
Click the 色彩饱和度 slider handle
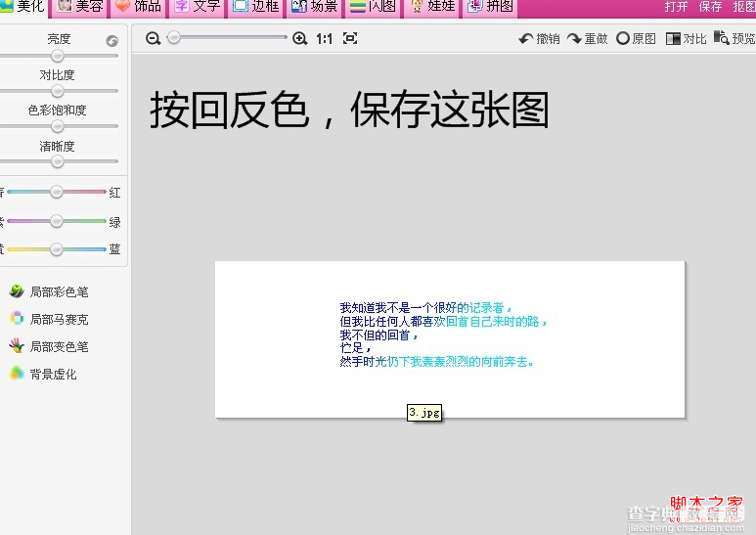pyautogui.click(x=58, y=126)
